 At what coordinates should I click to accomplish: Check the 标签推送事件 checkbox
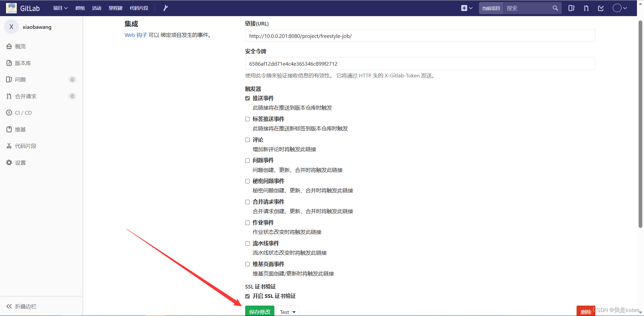248,119
